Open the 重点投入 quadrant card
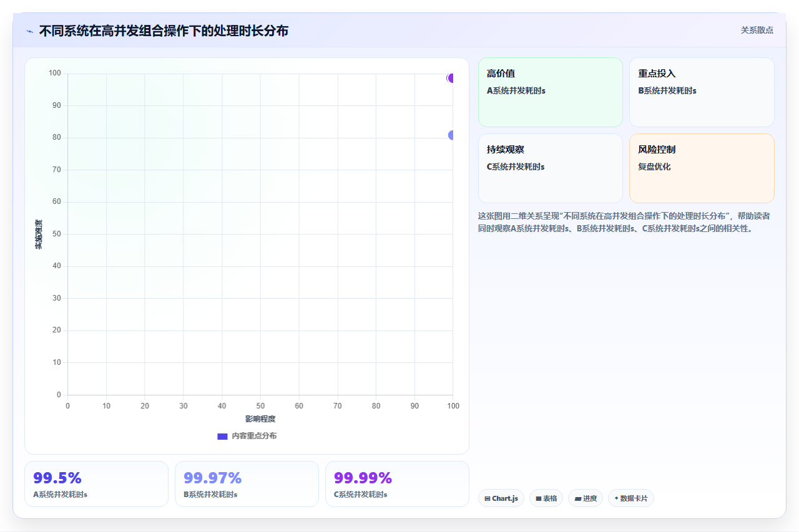The image size is (799, 532). [x=702, y=92]
